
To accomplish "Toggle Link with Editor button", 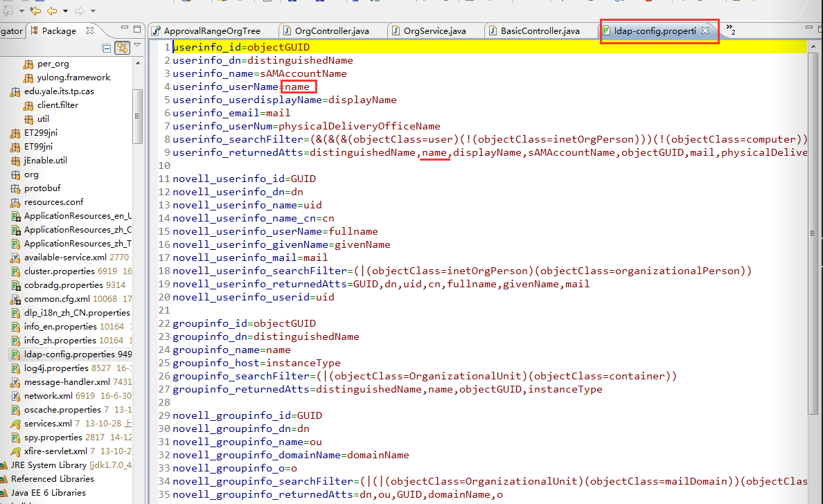I will click(x=122, y=48).
